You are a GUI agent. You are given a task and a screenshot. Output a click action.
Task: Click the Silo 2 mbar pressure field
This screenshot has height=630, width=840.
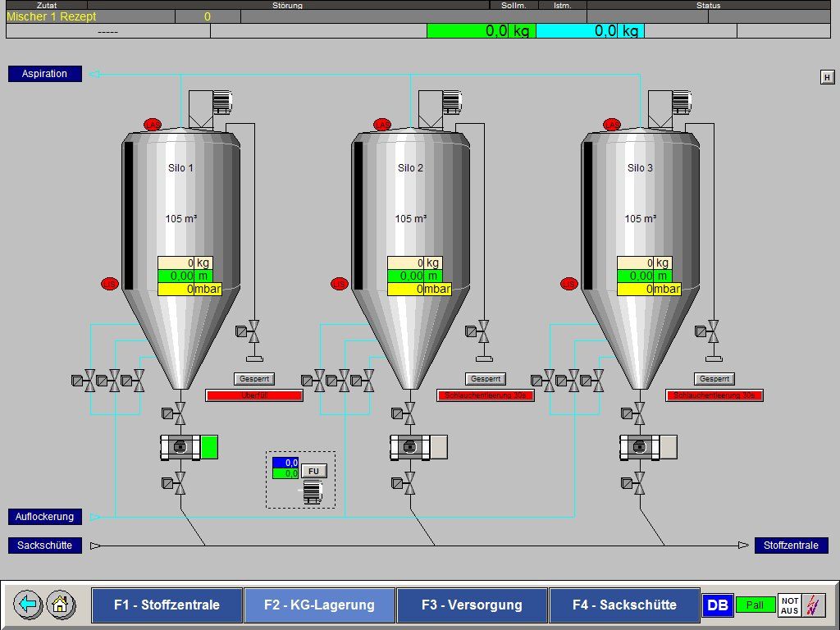419,289
